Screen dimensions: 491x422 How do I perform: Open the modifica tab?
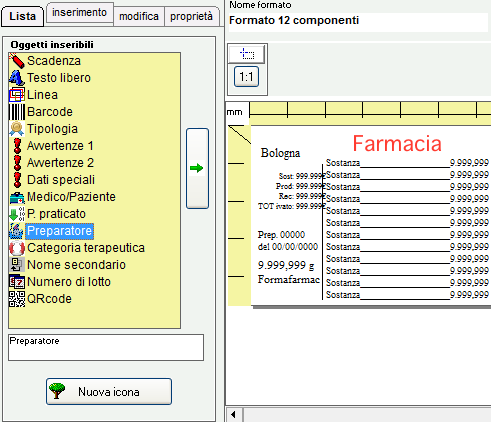pos(139,16)
